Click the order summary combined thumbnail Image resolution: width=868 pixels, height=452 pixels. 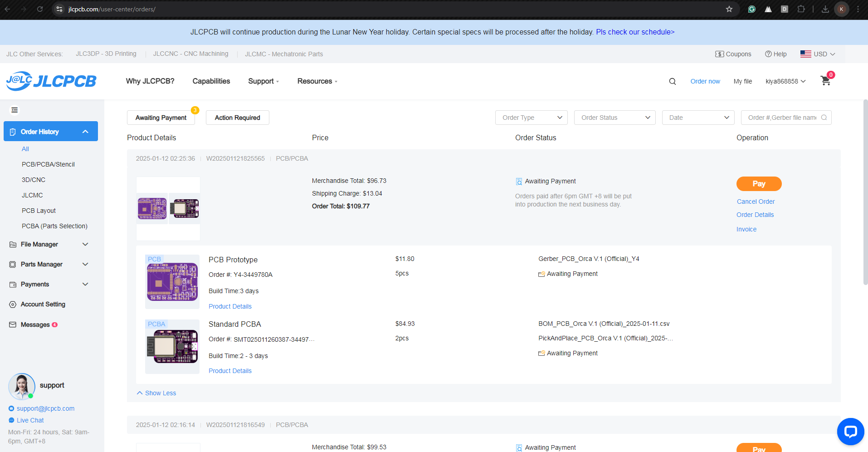coord(168,209)
